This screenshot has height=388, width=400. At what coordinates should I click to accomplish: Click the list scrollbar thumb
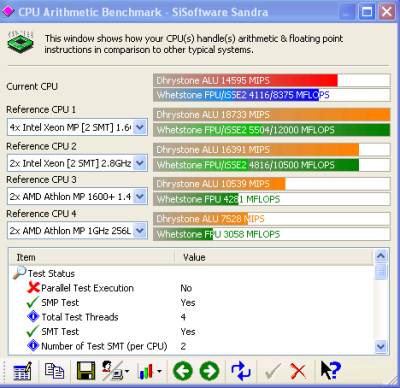click(x=381, y=271)
